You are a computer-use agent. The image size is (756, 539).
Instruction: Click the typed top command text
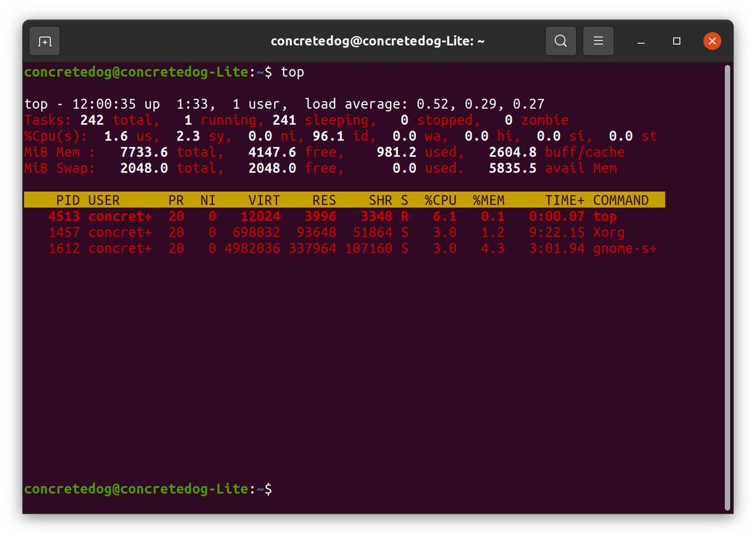point(292,72)
